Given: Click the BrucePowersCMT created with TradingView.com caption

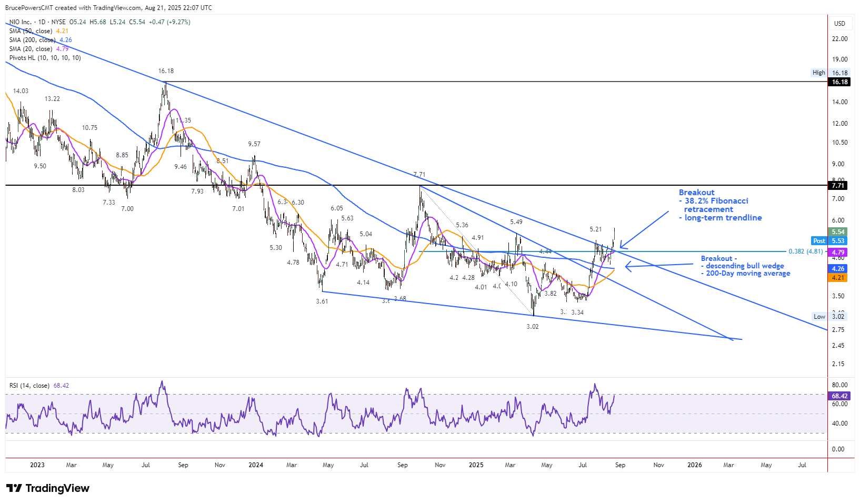Looking at the screenshot, I should click(108, 8).
